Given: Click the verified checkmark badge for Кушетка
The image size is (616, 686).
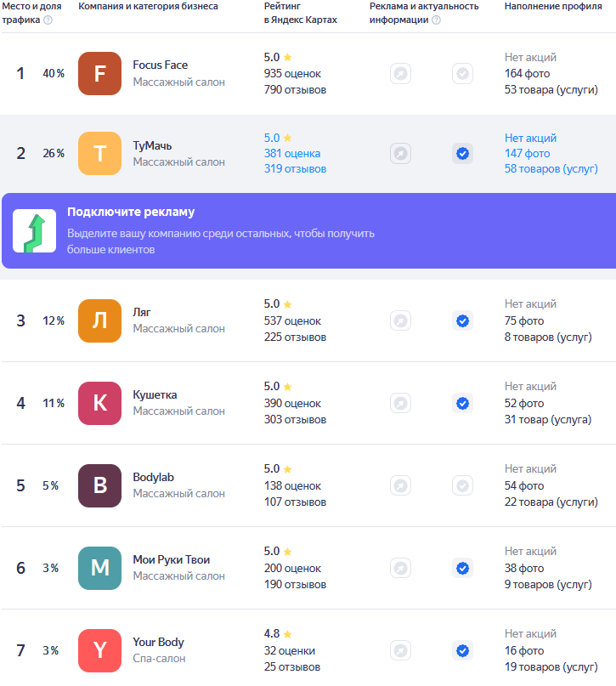Looking at the screenshot, I should [x=462, y=403].
